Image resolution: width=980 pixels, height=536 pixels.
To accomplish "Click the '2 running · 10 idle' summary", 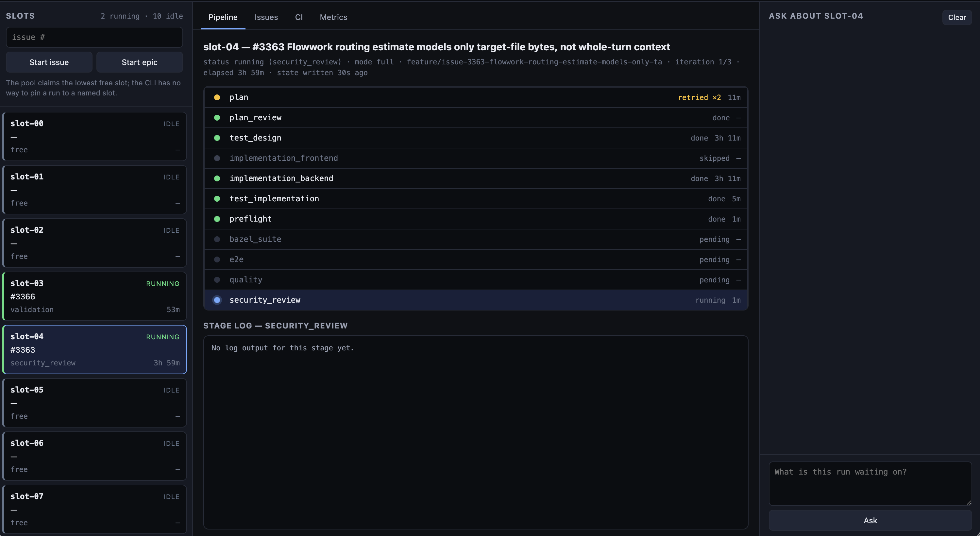I will click(142, 16).
